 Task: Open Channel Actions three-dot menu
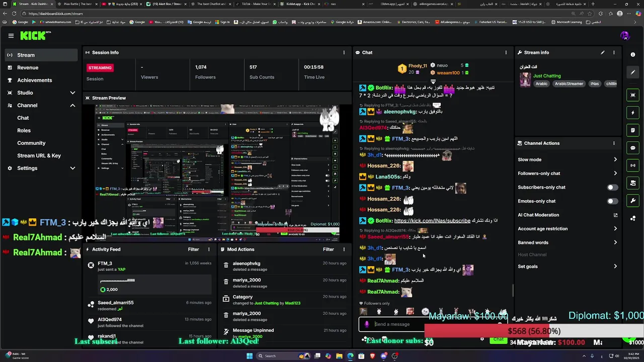614,143
